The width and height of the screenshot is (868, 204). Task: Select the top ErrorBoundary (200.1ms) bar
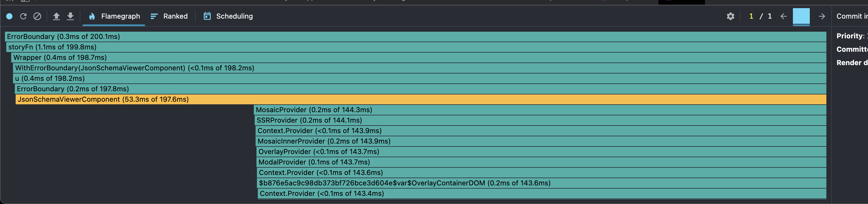(x=415, y=36)
